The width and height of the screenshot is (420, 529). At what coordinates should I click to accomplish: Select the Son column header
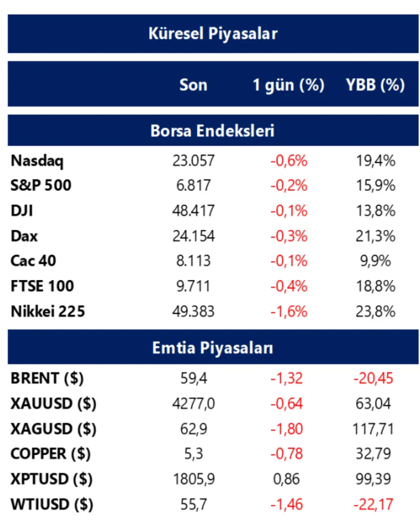pyautogui.click(x=193, y=85)
